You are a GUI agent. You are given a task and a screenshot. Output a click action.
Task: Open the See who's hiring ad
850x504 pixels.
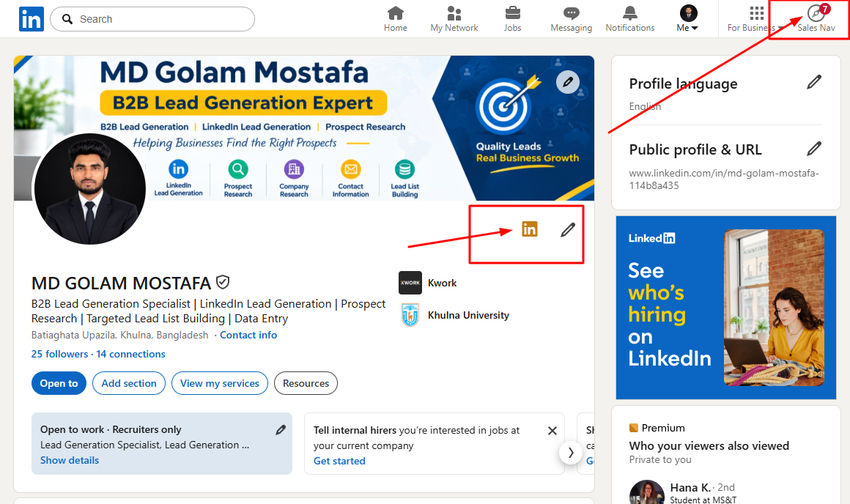(726, 307)
